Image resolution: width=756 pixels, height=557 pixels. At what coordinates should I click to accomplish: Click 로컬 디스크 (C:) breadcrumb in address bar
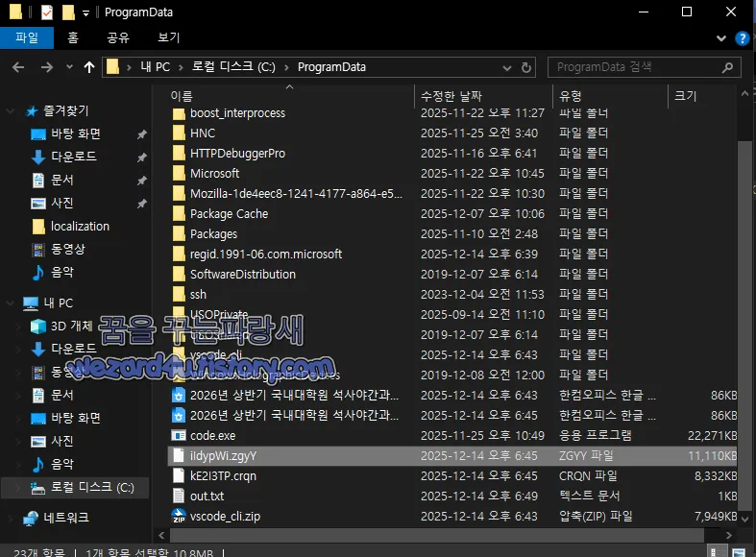pyautogui.click(x=233, y=67)
